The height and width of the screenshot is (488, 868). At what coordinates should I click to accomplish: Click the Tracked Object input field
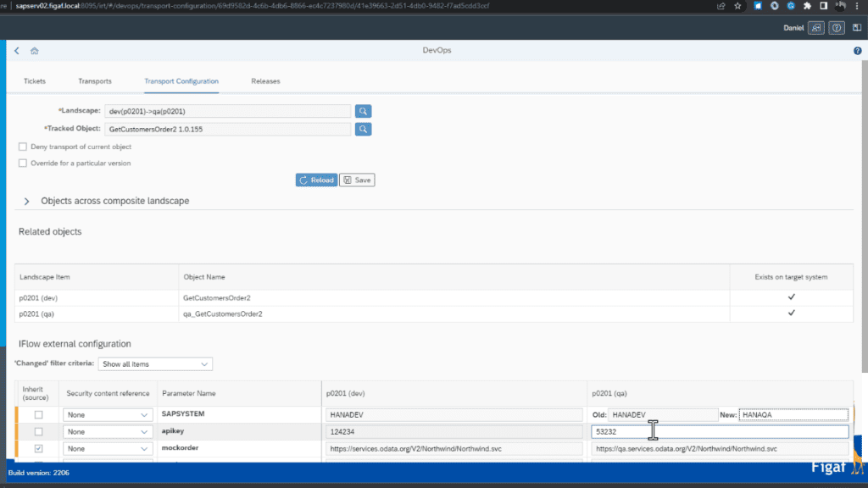[x=227, y=129]
